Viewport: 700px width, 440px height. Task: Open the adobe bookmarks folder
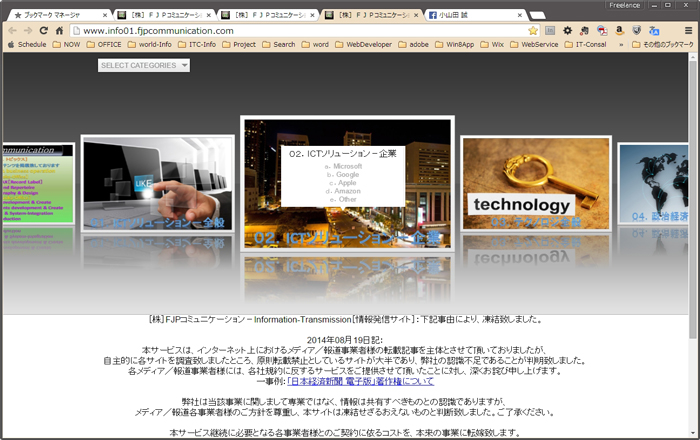(414, 45)
